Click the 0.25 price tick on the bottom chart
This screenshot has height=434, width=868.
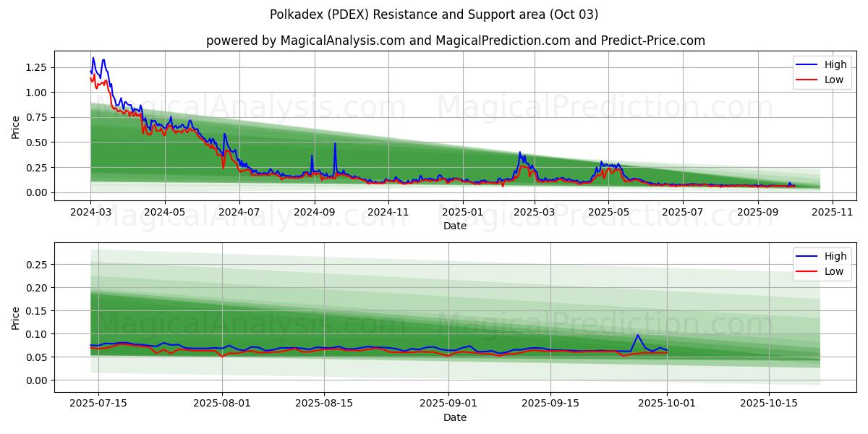35,265
